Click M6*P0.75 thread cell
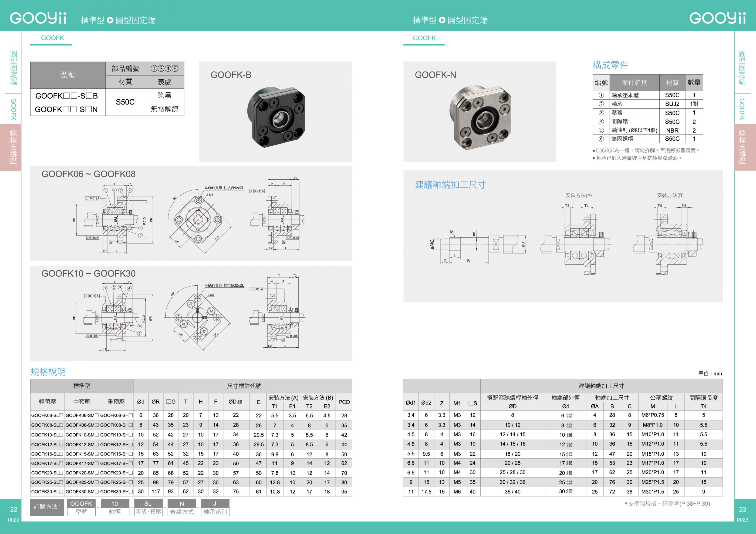Screen dimensions: 756x534 (653, 415)
